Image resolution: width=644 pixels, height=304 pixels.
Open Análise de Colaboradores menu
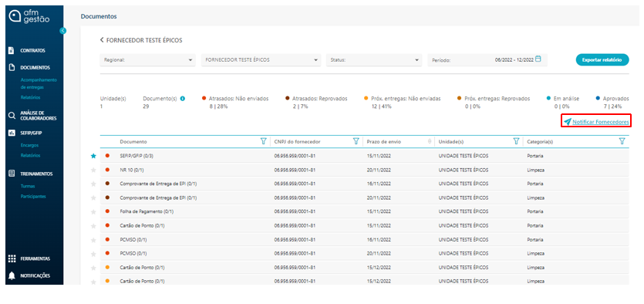39,116
